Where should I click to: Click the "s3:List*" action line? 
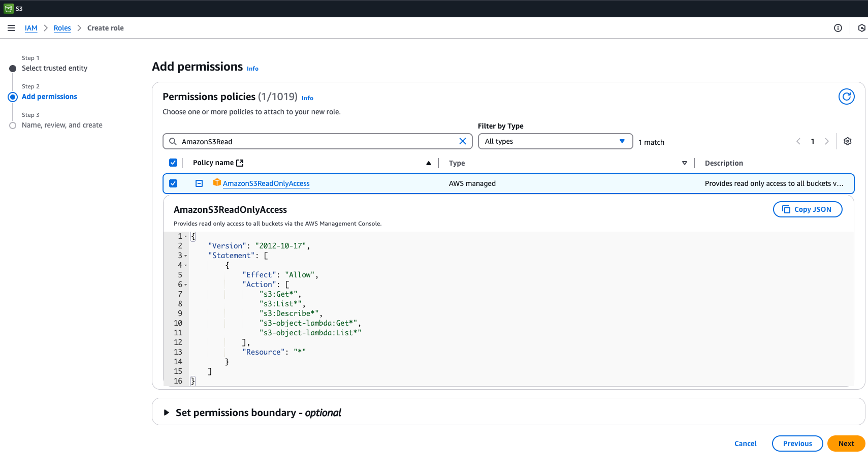pyautogui.click(x=282, y=304)
